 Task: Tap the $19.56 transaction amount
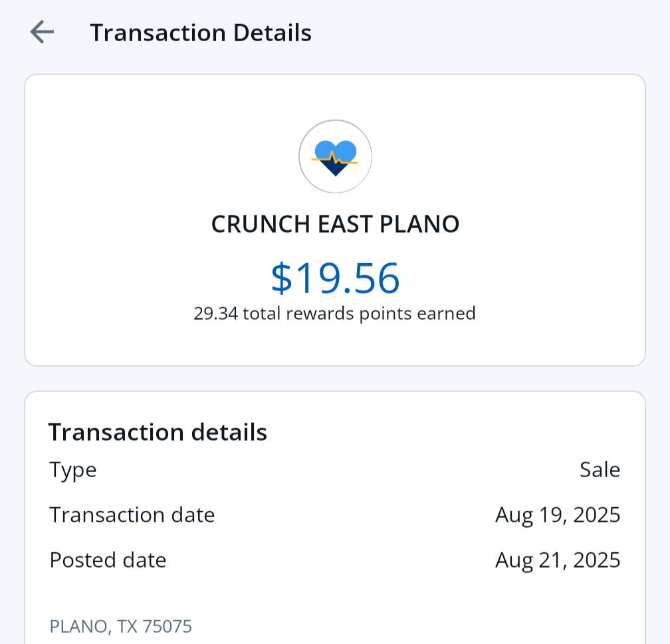335,278
